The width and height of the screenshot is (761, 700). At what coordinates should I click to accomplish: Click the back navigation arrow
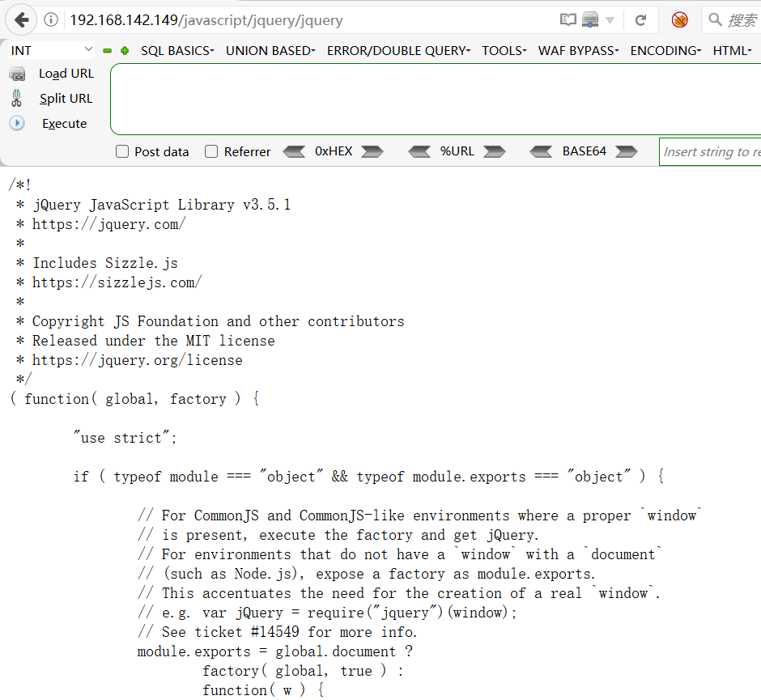[x=19, y=19]
